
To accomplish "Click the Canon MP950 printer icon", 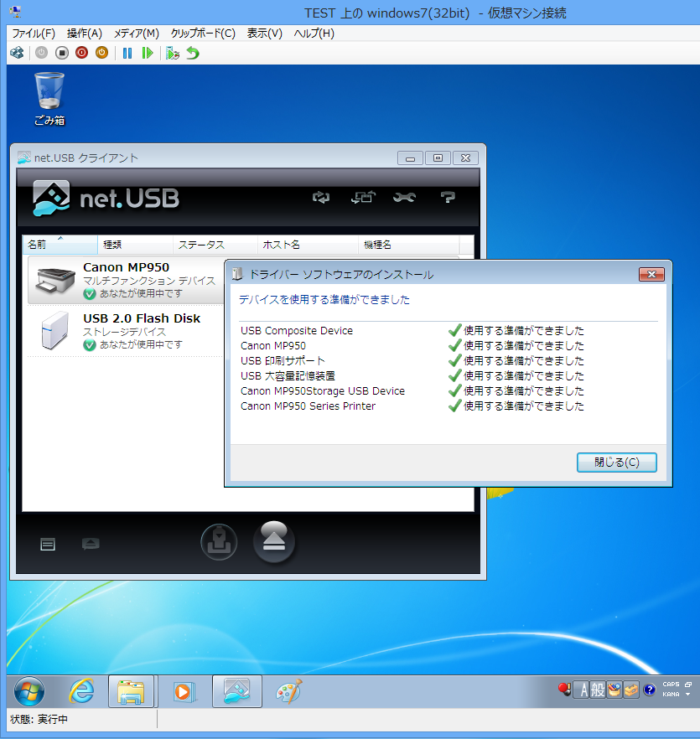I will pyautogui.click(x=55, y=280).
